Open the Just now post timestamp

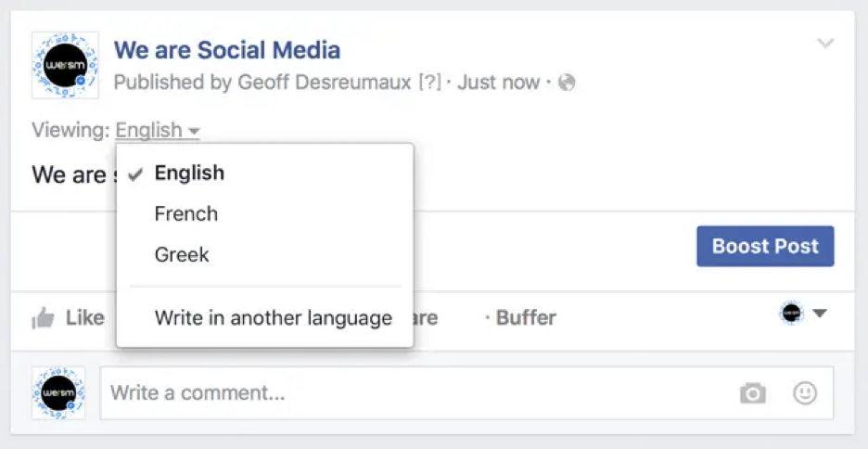pos(498,83)
